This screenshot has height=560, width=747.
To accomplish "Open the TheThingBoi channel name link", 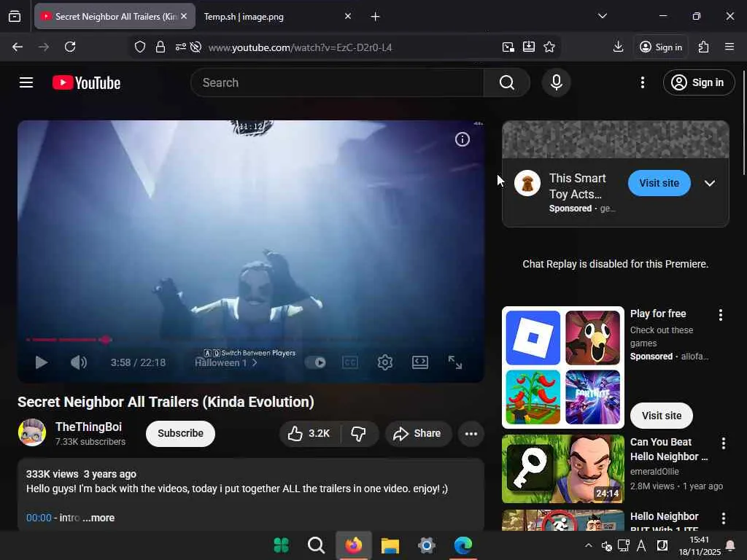I will (88, 427).
